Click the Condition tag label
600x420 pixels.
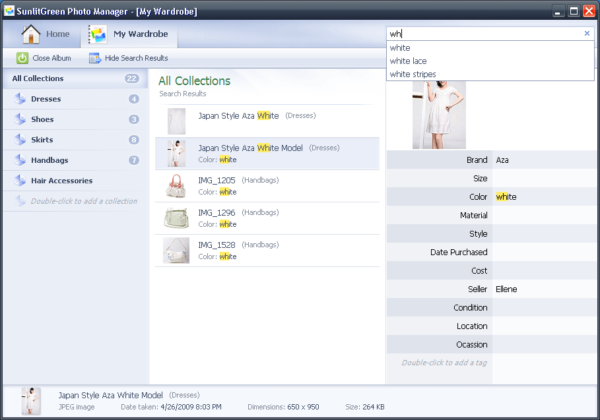470,308
